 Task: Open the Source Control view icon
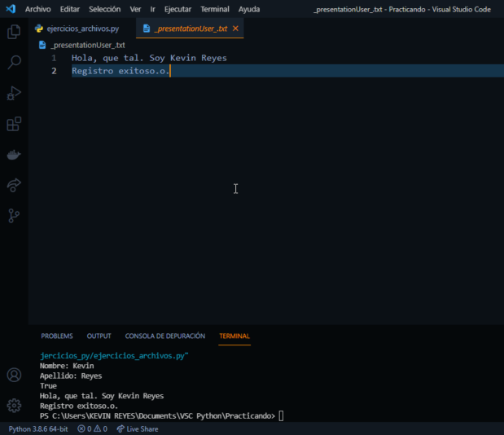14,216
